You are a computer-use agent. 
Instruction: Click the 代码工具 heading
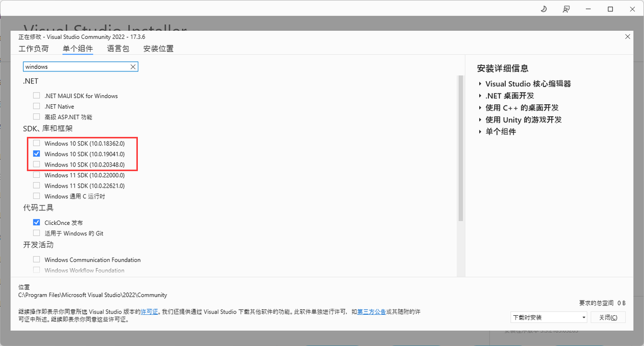[38, 208]
